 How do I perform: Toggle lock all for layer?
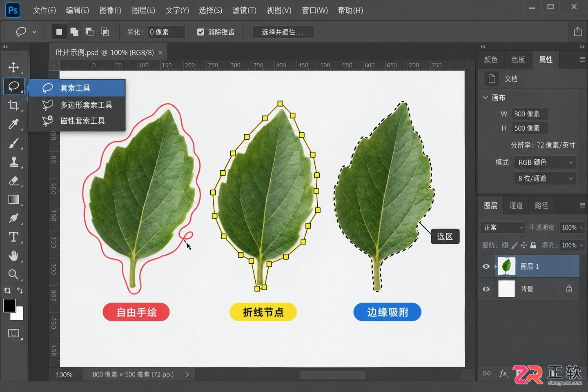click(533, 245)
